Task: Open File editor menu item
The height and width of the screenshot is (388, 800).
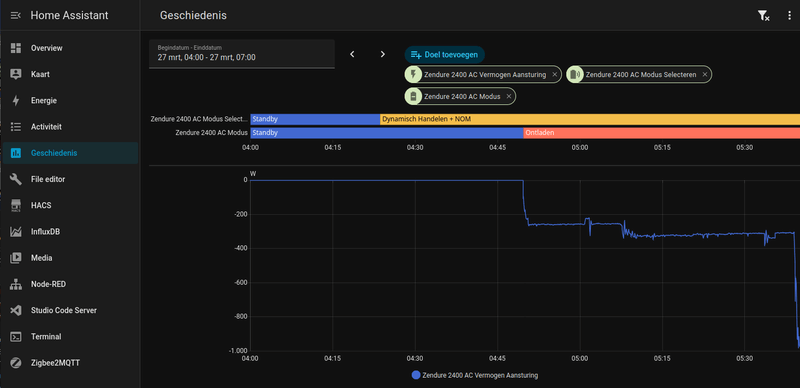Action: [70, 179]
